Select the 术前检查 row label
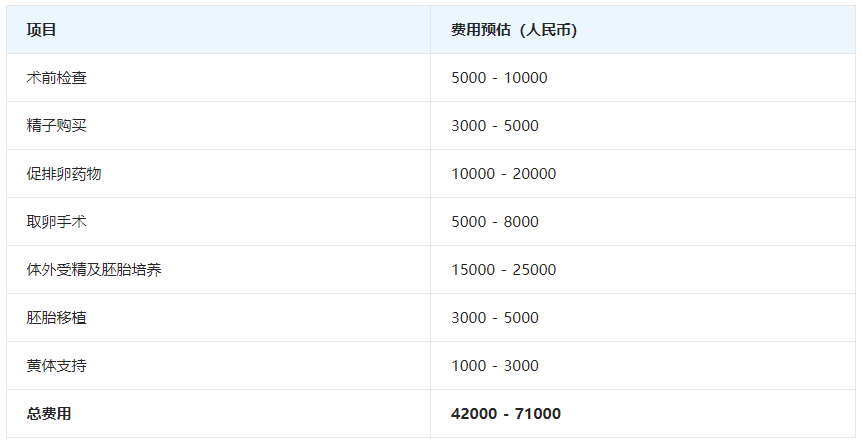 [57, 78]
